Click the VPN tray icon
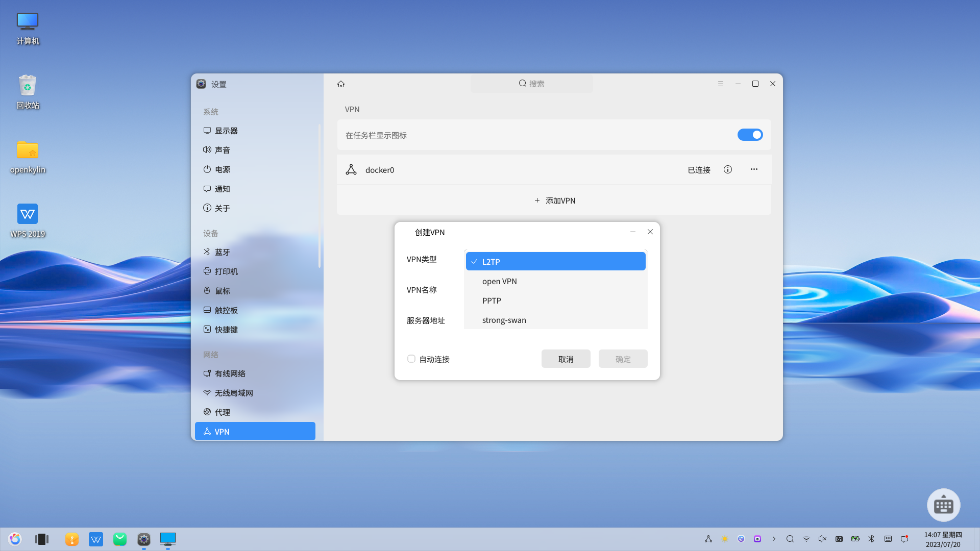 coord(708,539)
